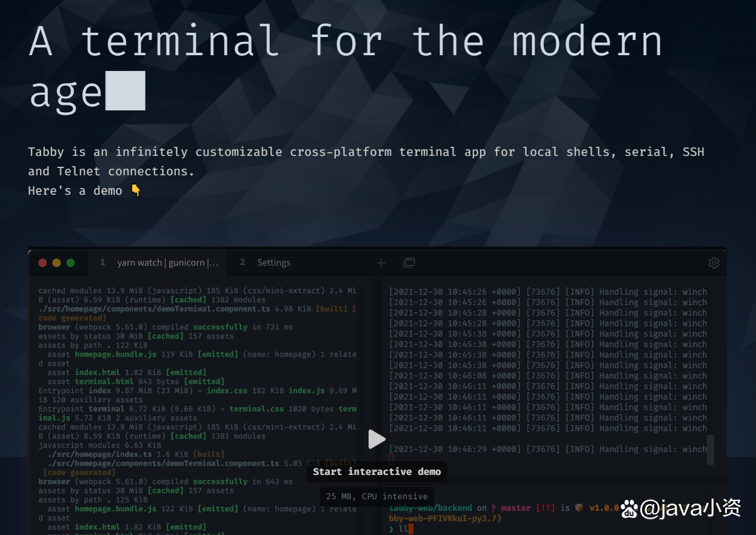Click the "compiled successfully in 731 ms" line
756x535 pixels.
click(x=166, y=327)
